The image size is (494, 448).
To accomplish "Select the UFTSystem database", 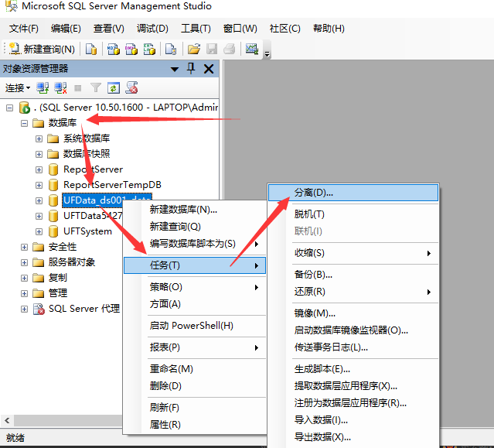I will 87,231.
